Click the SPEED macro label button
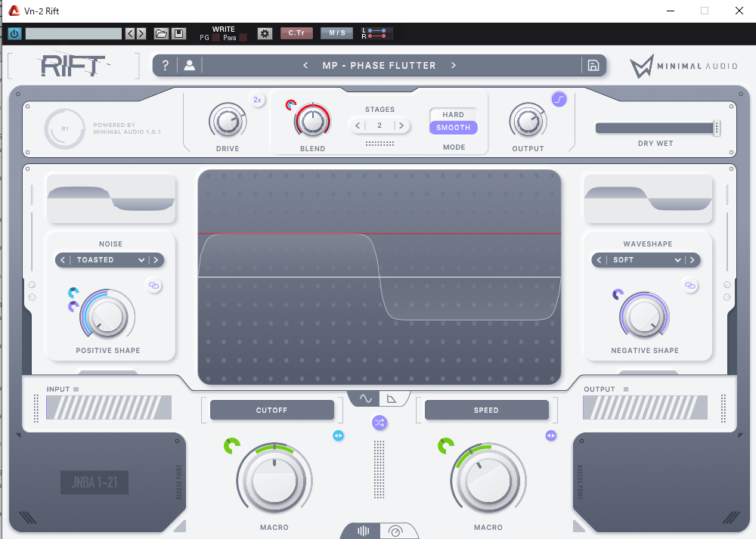The width and height of the screenshot is (756, 539). (x=486, y=410)
